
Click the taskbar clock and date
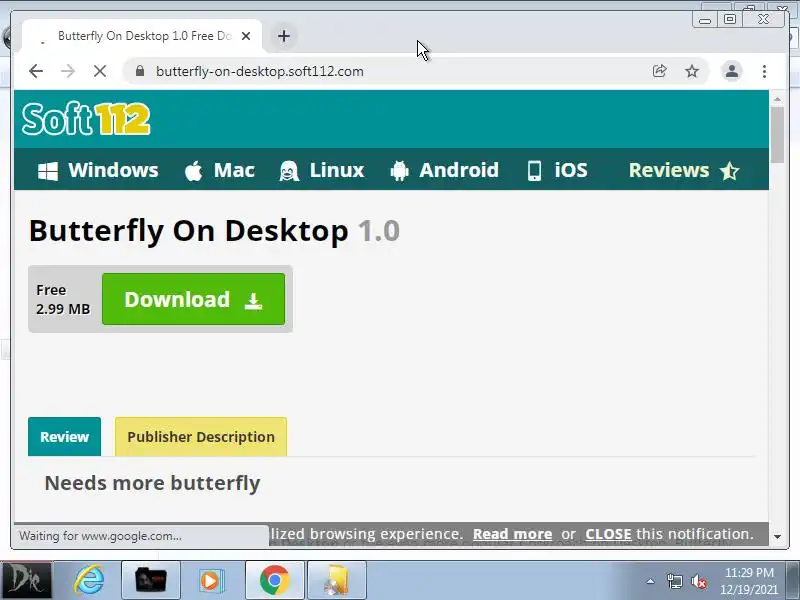coord(749,581)
